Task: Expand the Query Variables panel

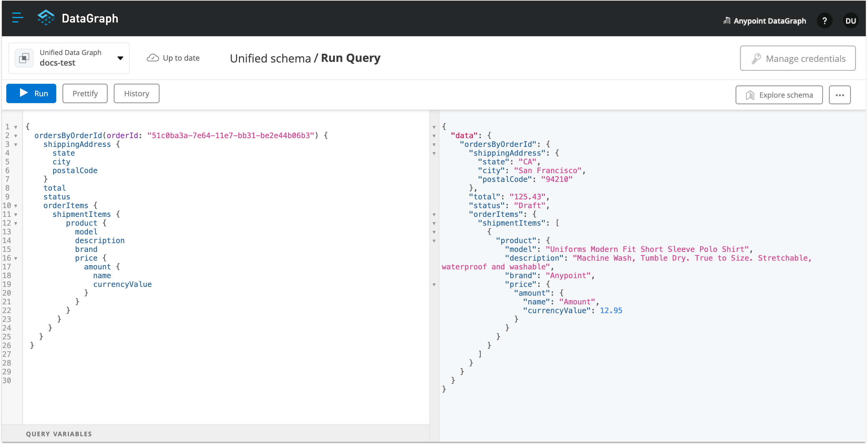Action: 59,434
